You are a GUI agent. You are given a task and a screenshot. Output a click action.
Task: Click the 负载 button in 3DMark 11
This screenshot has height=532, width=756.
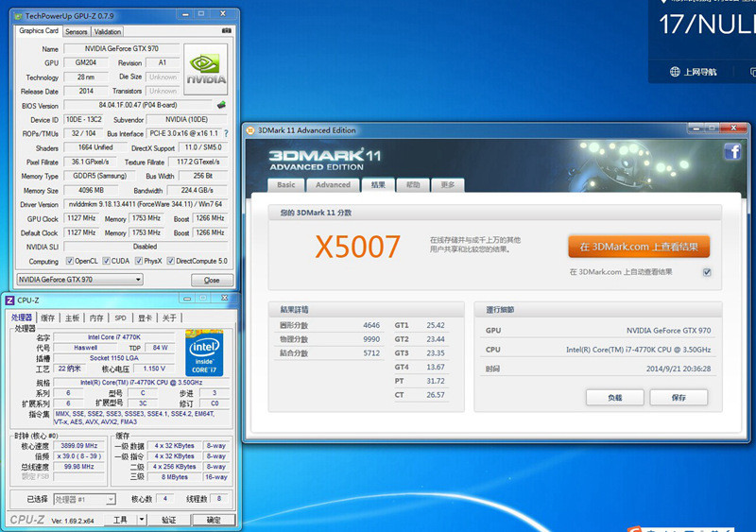[615, 398]
